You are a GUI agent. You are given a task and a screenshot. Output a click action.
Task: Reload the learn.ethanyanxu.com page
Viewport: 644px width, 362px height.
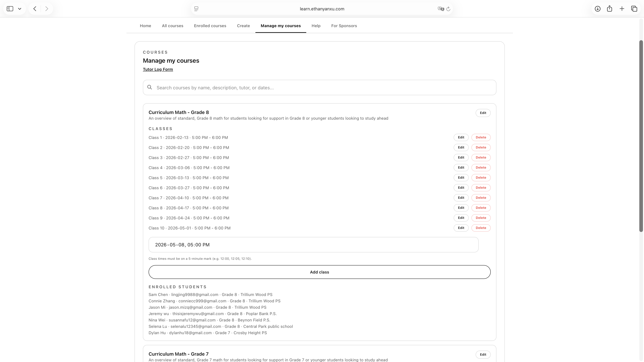coord(448,9)
